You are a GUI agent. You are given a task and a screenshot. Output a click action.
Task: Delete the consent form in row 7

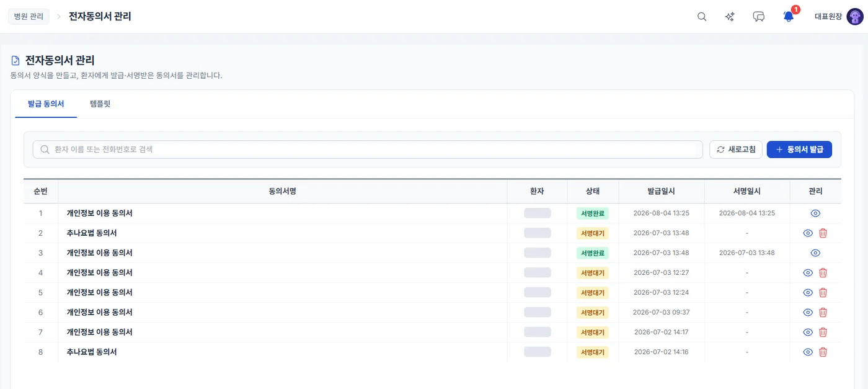[x=823, y=333]
